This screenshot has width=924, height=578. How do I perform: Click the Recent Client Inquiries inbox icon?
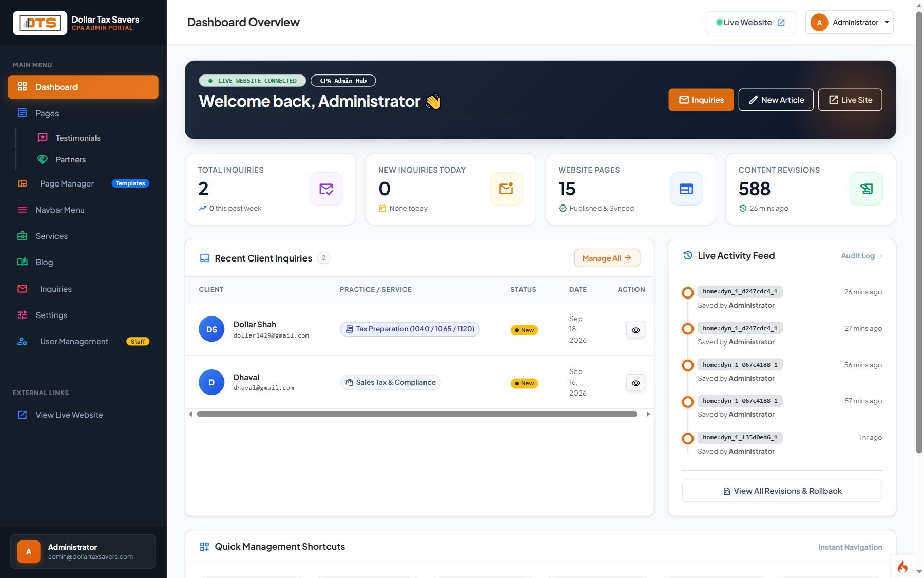coord(204,258)
